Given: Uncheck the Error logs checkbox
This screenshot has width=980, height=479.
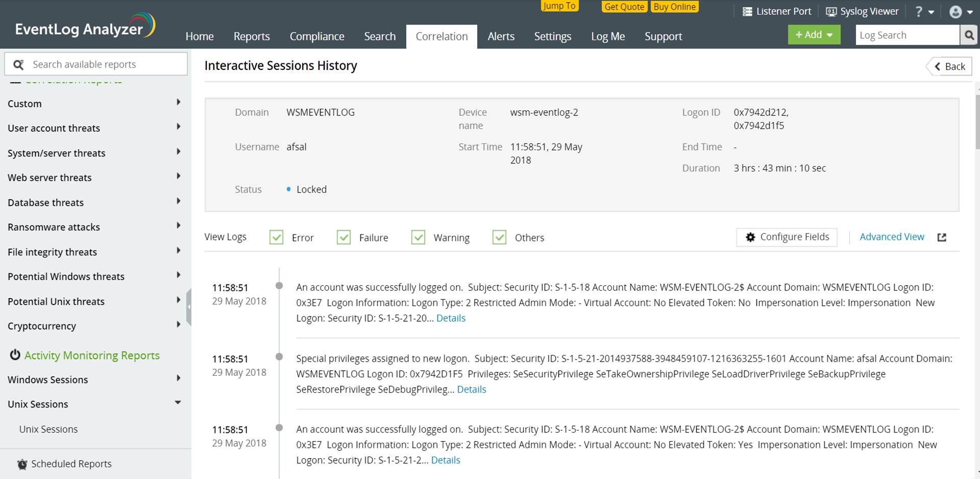Looking at the screenshot, I should [x=276, y=237].
